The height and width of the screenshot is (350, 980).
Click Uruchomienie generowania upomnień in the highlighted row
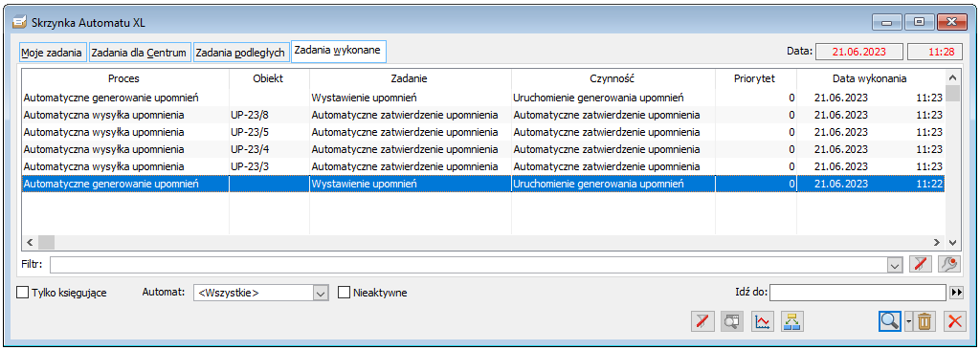click(x=598, y=185)
